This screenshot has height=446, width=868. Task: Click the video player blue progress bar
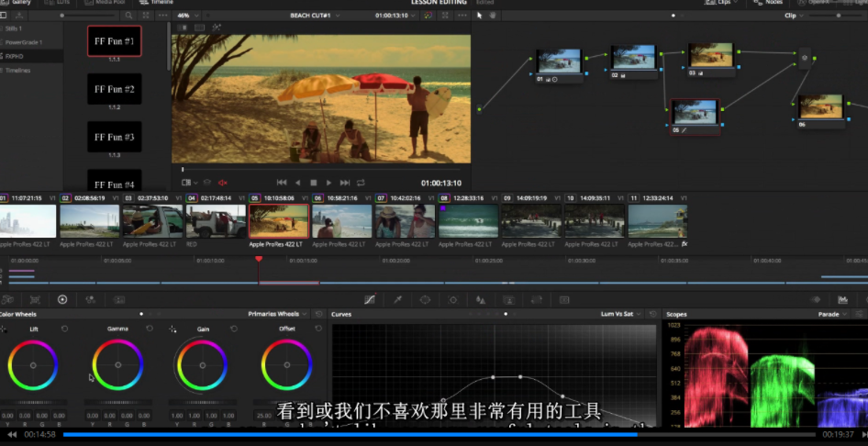(440, 434)
